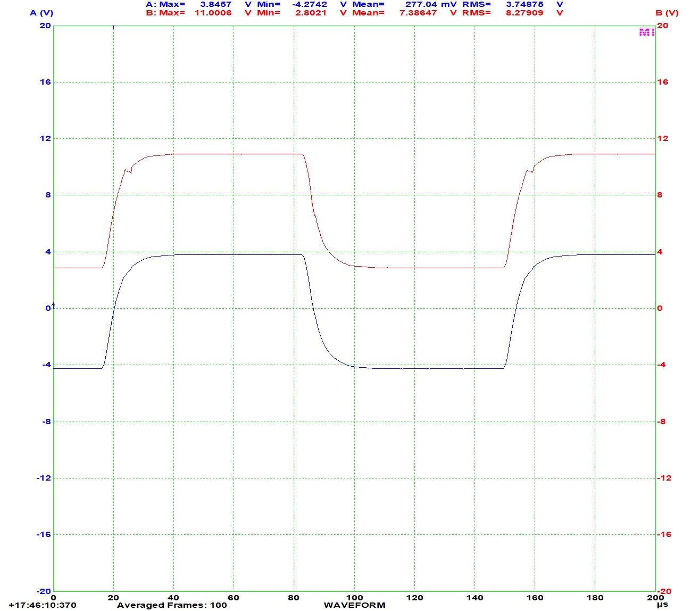
Task: Click the blue -12 tick on the channel A axis
Action: [44, 478]
